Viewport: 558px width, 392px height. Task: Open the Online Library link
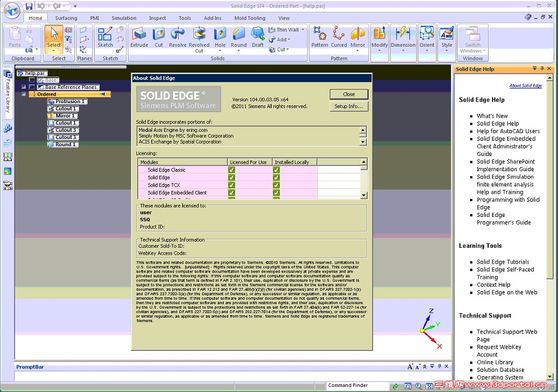click(495, 362)
